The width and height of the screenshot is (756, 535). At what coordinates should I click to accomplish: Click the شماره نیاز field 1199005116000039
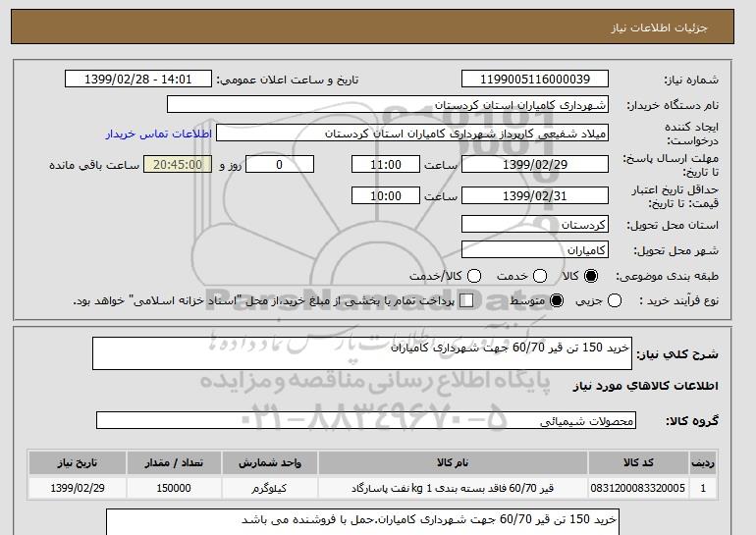point(535,80)
